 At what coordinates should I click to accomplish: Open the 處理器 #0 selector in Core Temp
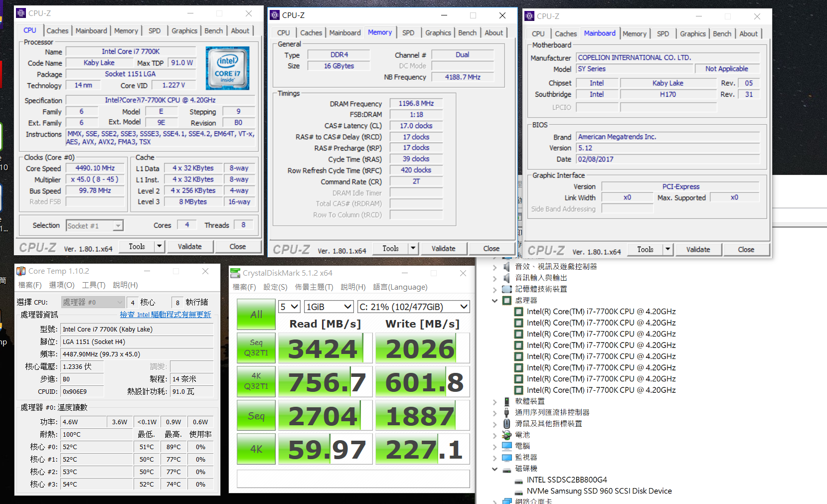tap(93, 302)
